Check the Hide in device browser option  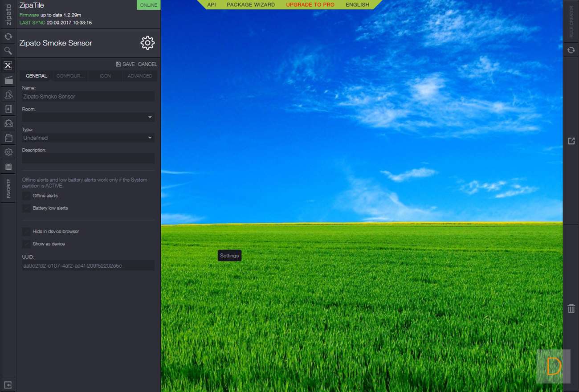pyautogui.click(x=27, y=232)
